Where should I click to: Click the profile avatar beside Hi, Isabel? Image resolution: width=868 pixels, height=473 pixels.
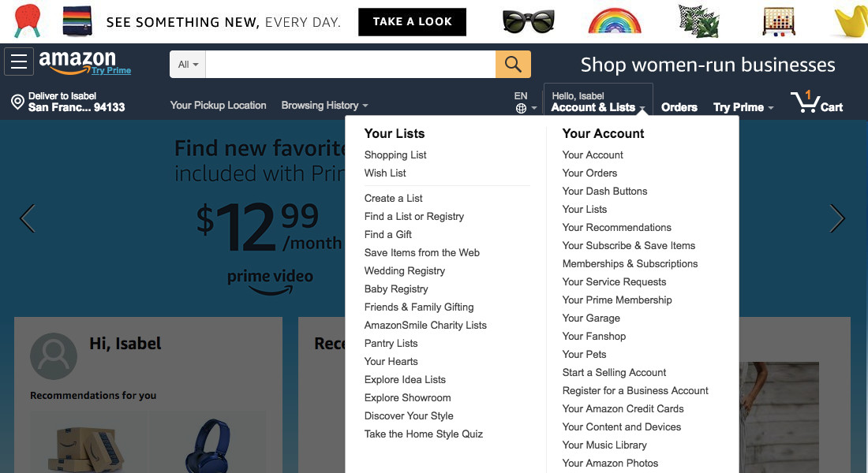pyautogui.click(x=53, y=356)
